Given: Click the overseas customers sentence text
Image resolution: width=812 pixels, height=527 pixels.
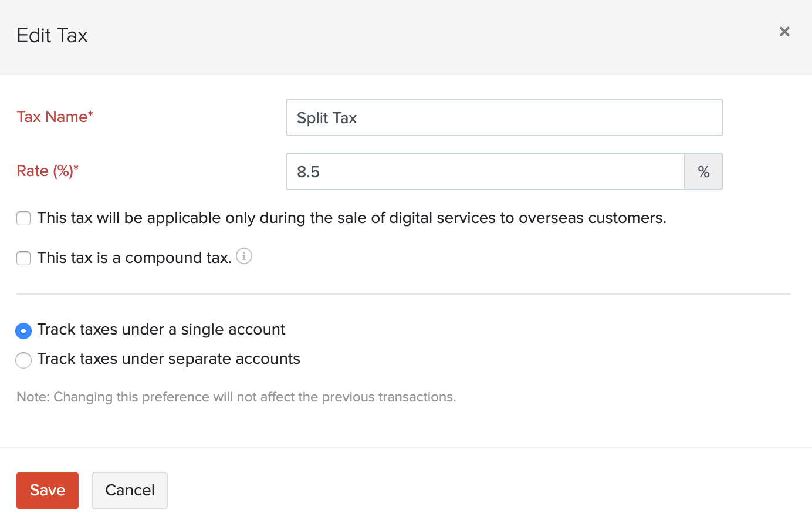Looking at the screenshot, I should pos(351,218).
